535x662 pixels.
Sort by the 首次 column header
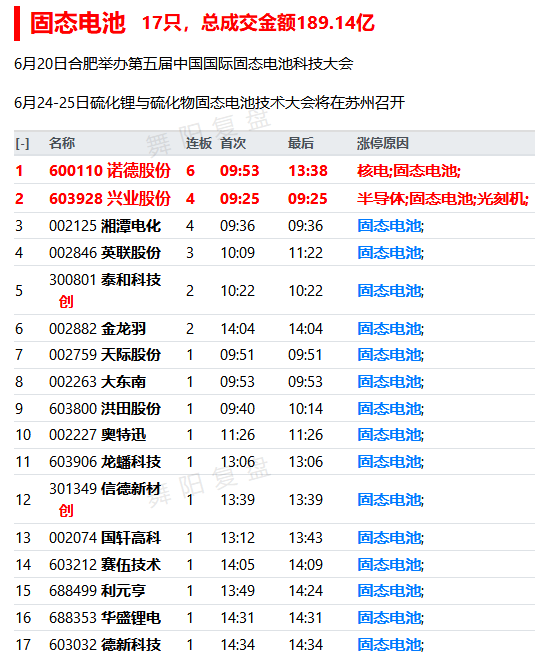coord(233,143)
